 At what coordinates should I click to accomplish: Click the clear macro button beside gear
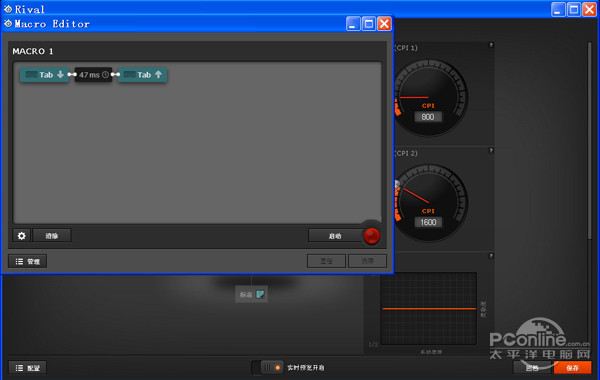coord(52,236)
